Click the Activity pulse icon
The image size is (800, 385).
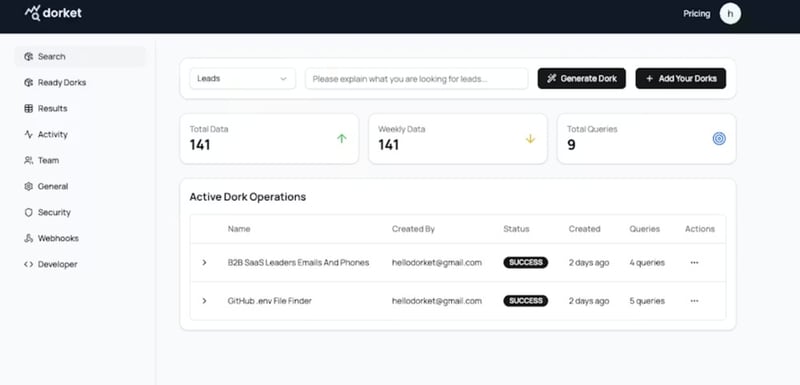29,135
